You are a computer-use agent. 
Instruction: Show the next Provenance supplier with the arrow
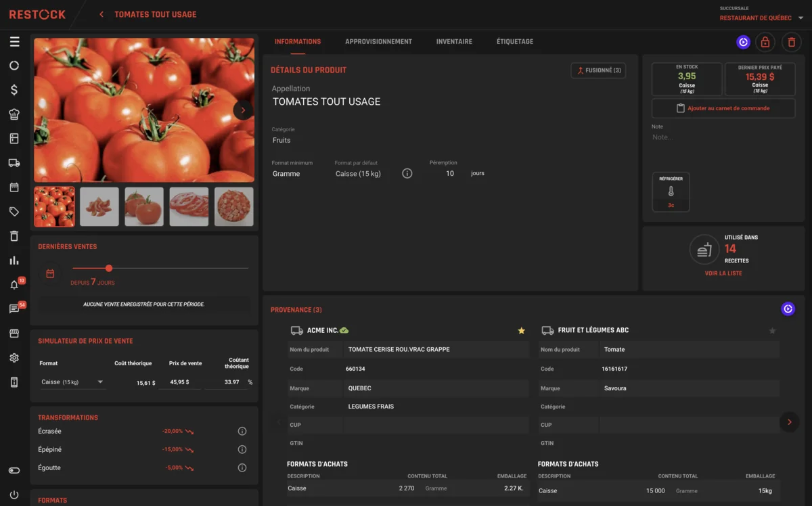[x=789, y=422]
